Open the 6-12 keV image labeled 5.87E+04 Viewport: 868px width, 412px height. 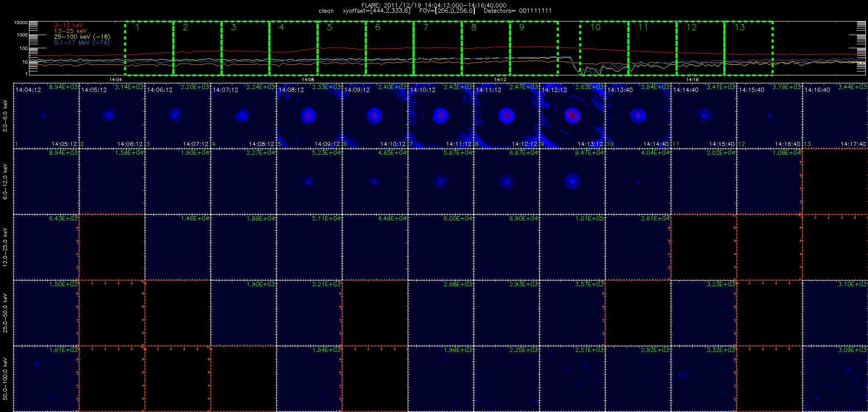(x=441, y=181)
